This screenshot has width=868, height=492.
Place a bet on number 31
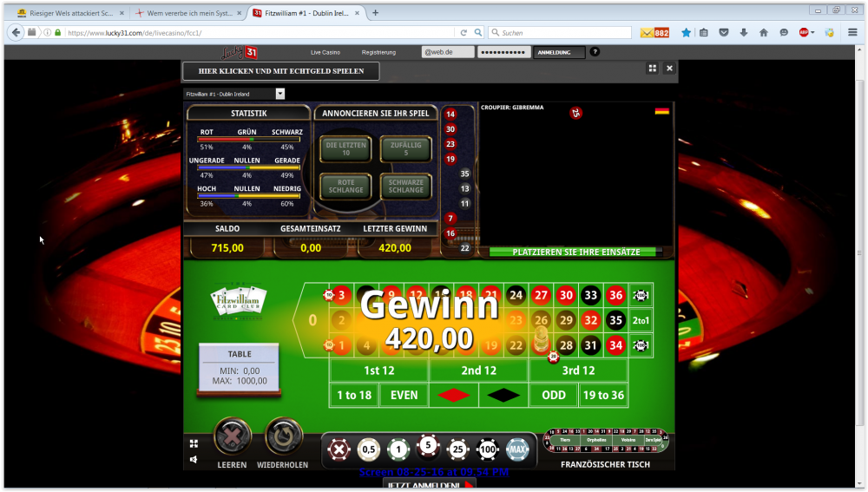[590, 345]
